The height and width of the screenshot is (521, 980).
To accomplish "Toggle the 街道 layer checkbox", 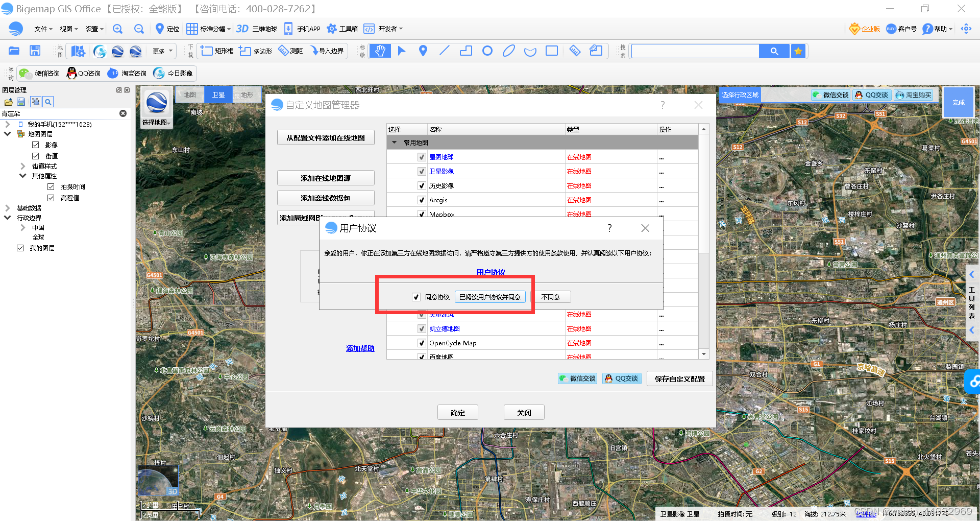I will tap(36, 156).
